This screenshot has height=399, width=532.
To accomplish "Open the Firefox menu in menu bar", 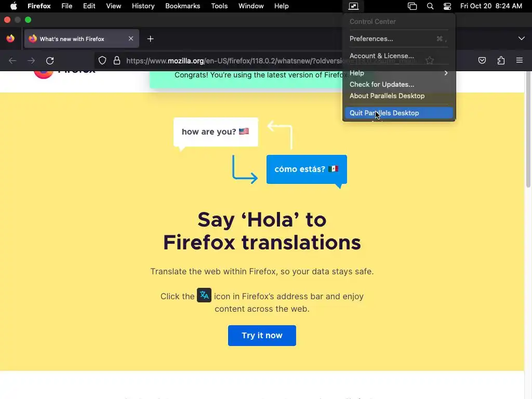I will tap(39, 6).
